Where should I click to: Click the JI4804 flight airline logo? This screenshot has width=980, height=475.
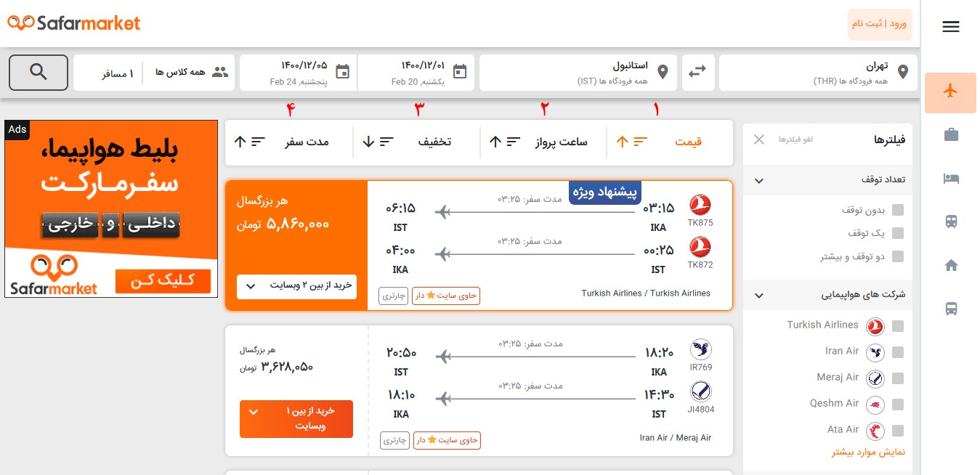[700, 392]
